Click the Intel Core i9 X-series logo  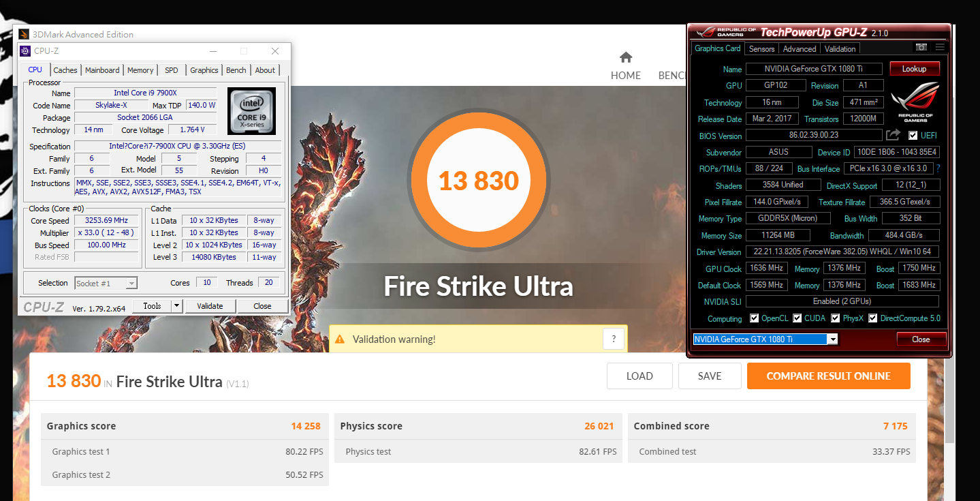pyautogui.click(x=251, y=110)
